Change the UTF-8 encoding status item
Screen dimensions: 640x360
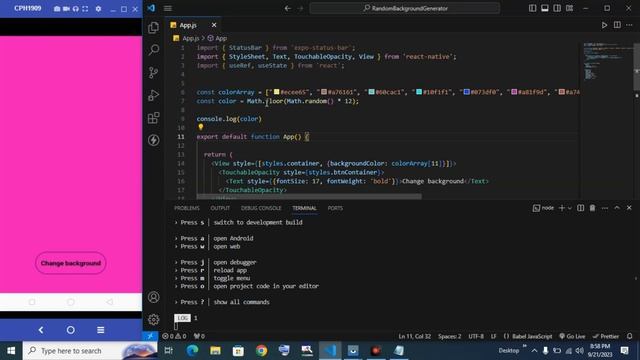click(x=476, y=336)
